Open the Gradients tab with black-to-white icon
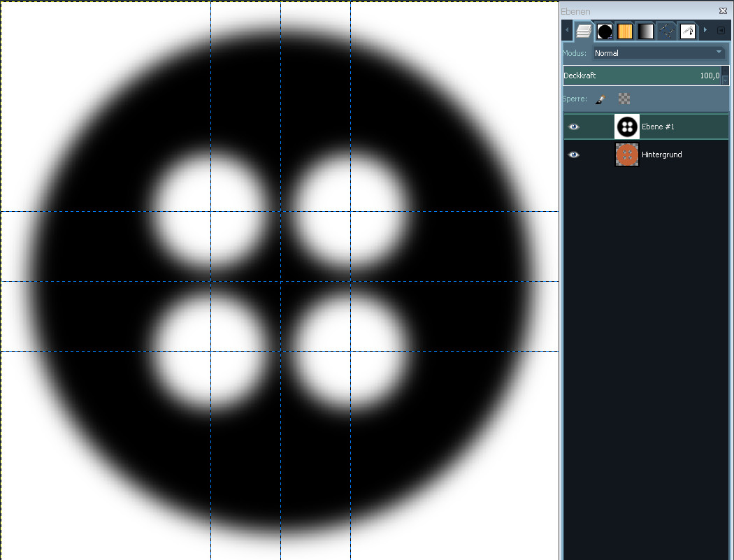The height and width of the screenshot is (560, 734). pyautogui.click(x=645, y=31)
